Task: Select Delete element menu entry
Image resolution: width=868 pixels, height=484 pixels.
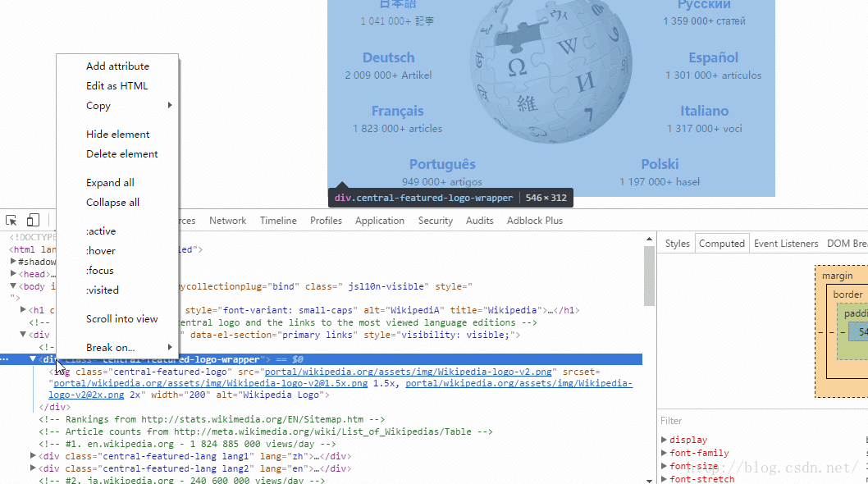Action: (117, 154)
